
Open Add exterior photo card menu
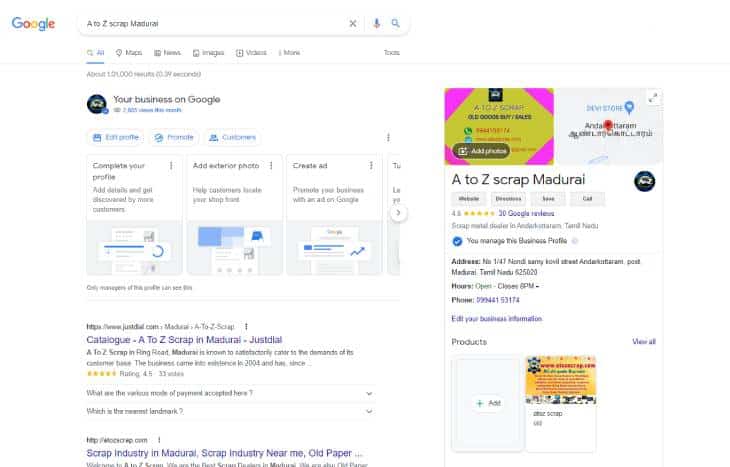pos(271,166)
